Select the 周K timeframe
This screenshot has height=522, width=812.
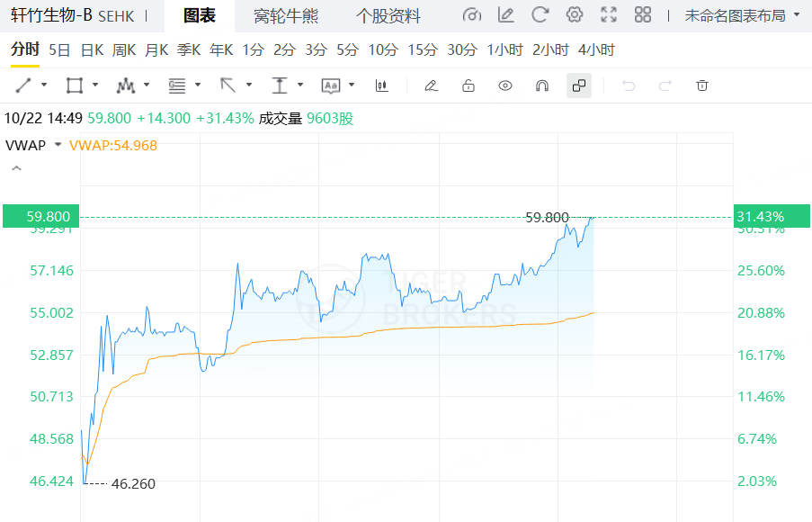click(x=124, y=49)
